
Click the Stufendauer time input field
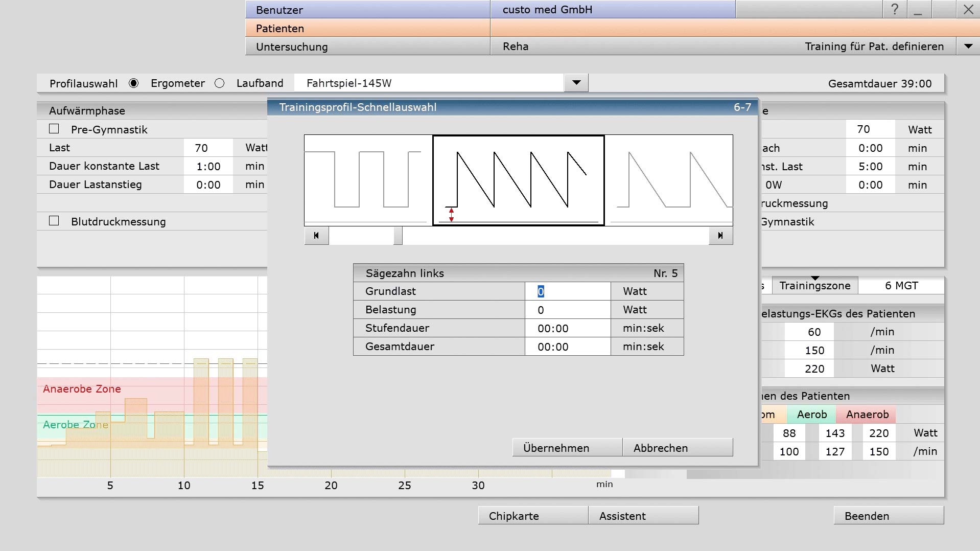pyautogui.click(x=568, y=328)
